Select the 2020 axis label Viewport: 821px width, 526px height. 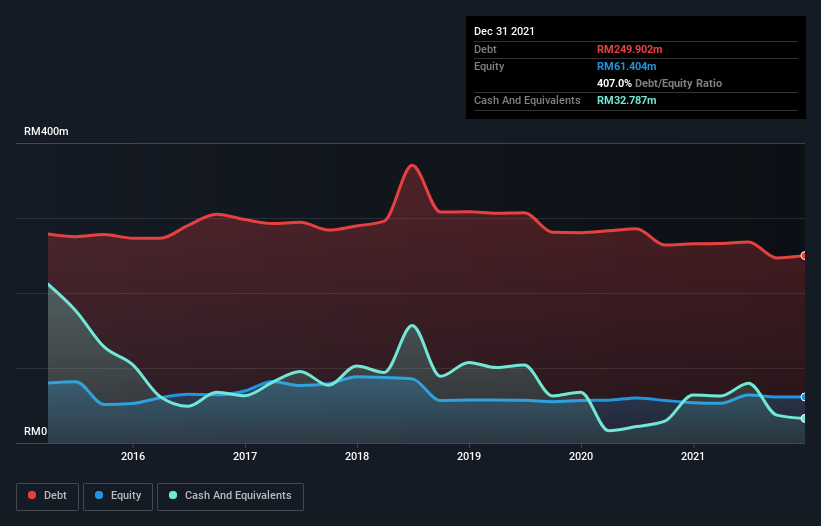coord(581,456)
